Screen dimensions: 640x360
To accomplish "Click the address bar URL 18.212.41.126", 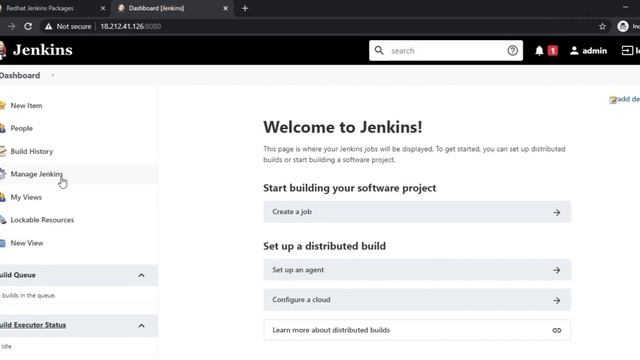I will click(131, 27).
